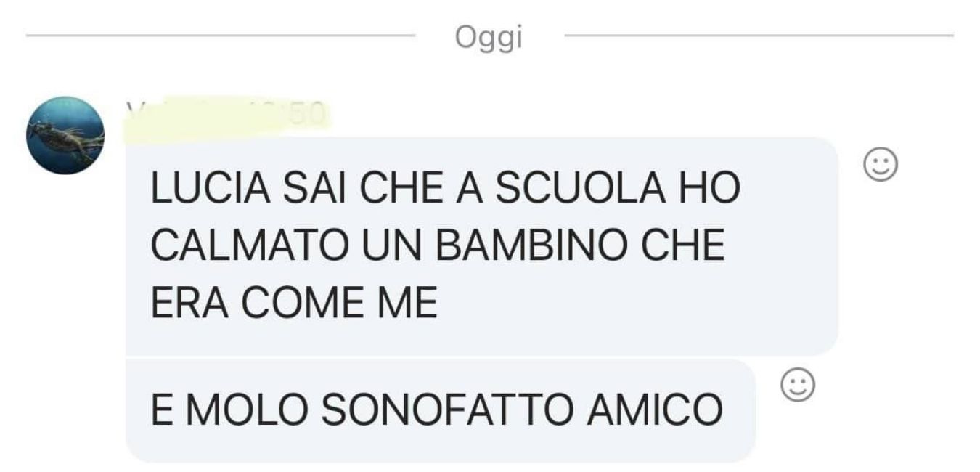980x472 pixels.
Task: Click the text 'ERA COME ME'
Action: tap(294, 305)
